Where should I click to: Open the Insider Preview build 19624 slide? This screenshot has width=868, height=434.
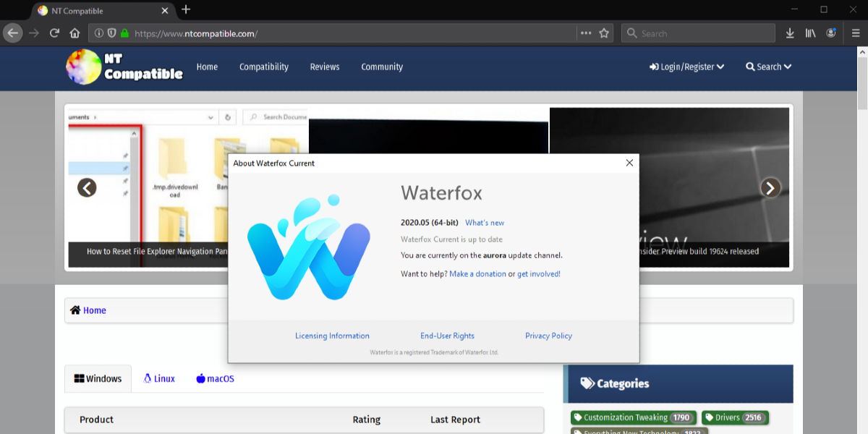point(669,188)
